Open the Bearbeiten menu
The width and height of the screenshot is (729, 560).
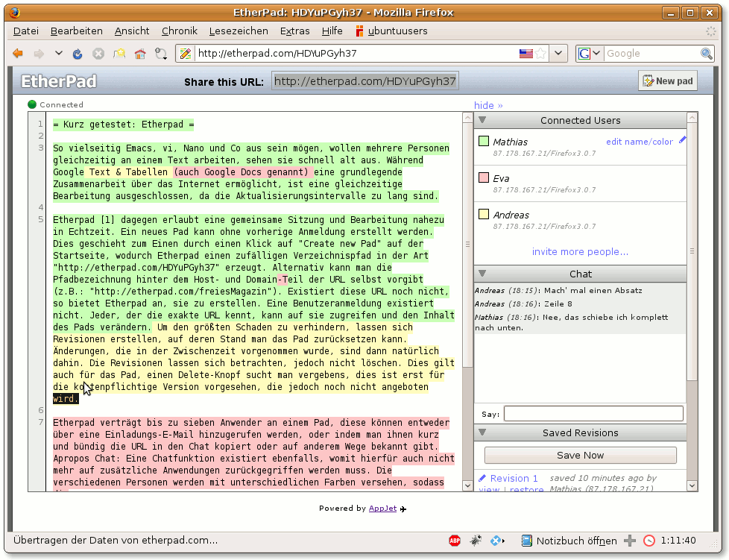tap(77, 31)
